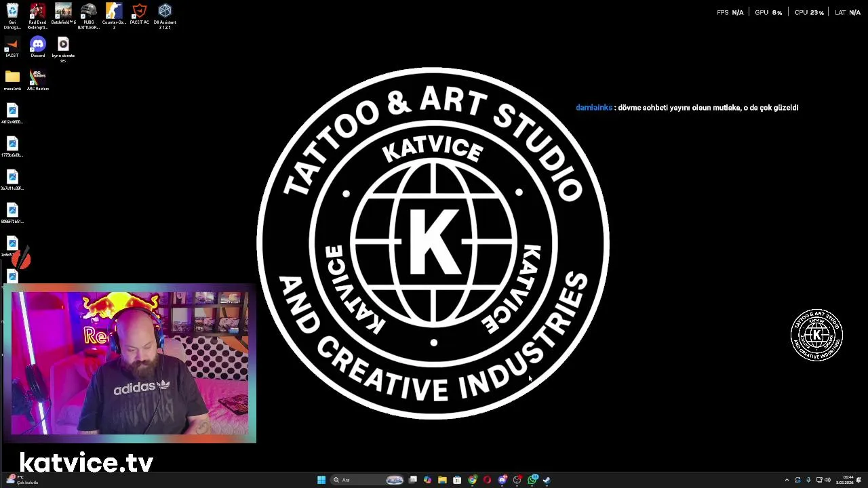Open WhatsApp from the taskbar
The height and width of the screenshot is (488, 868).
pos(532,480)
